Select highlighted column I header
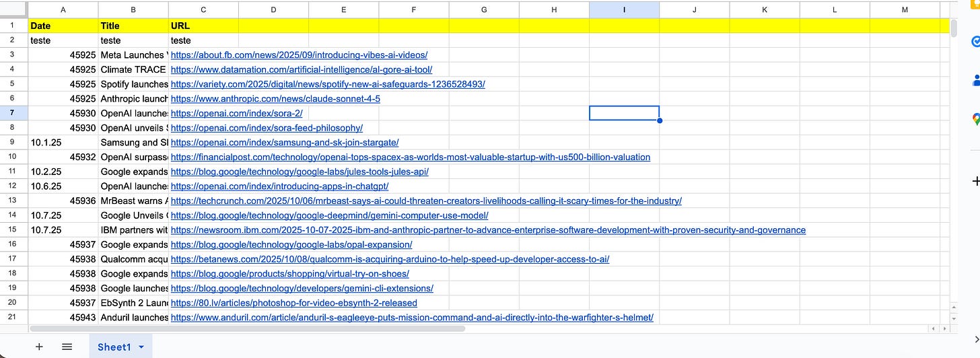The height and width of the screenshot is (358, 980). pos(624,9)
